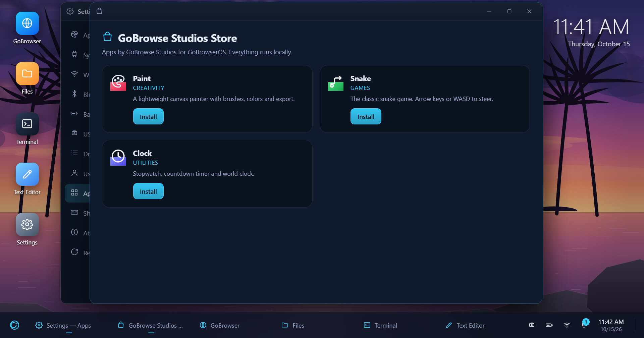Open Text Editor from the desktop icon
The image size is (644, 338).
pyautogui.click(x=27, y=179)
